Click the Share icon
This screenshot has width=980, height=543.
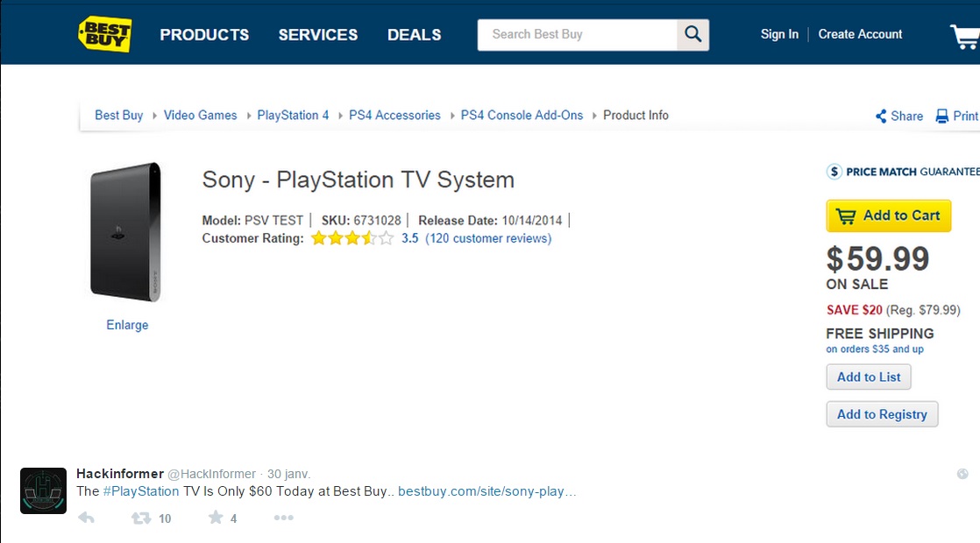881,116
